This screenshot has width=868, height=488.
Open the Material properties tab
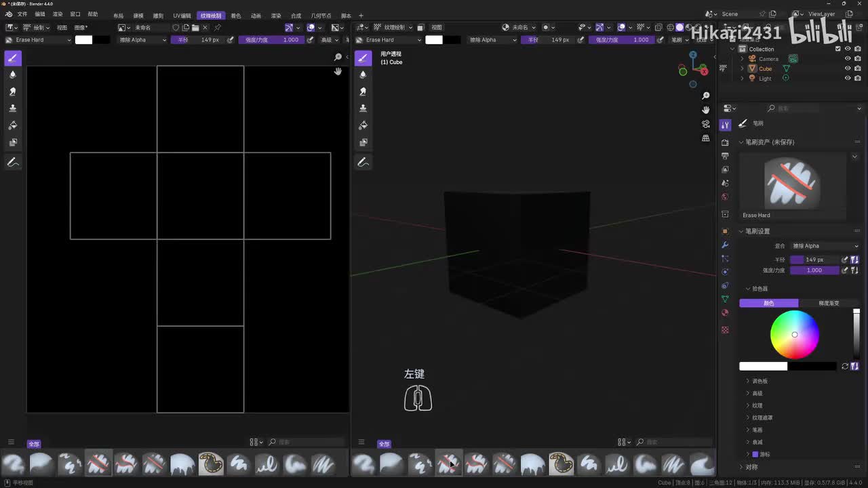coord(725,312)
